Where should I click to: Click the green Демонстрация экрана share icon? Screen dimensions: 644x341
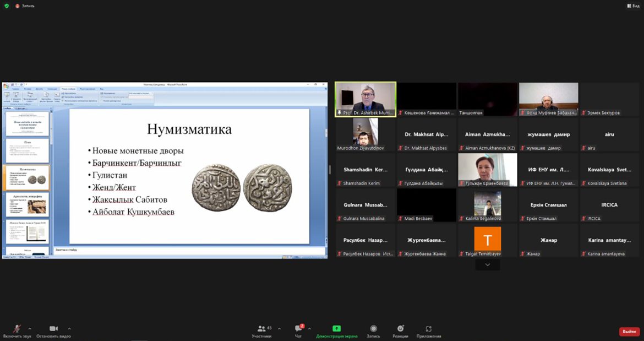[x=336, y=329]
